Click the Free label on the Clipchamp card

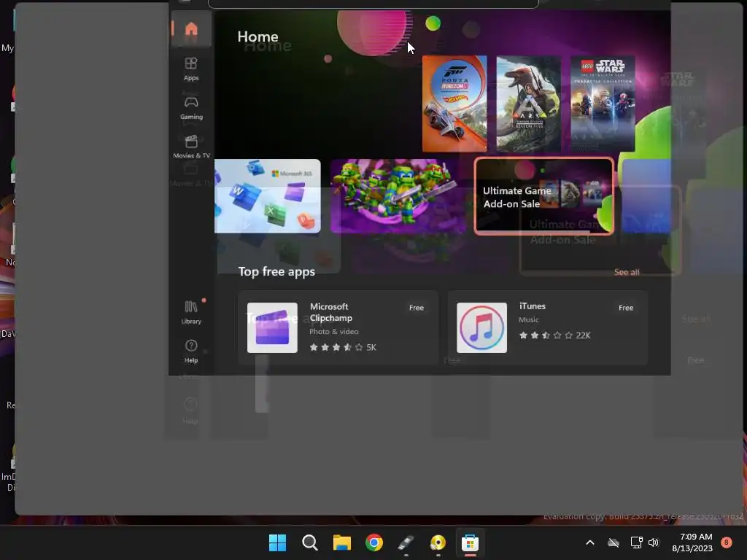point(416,308)
